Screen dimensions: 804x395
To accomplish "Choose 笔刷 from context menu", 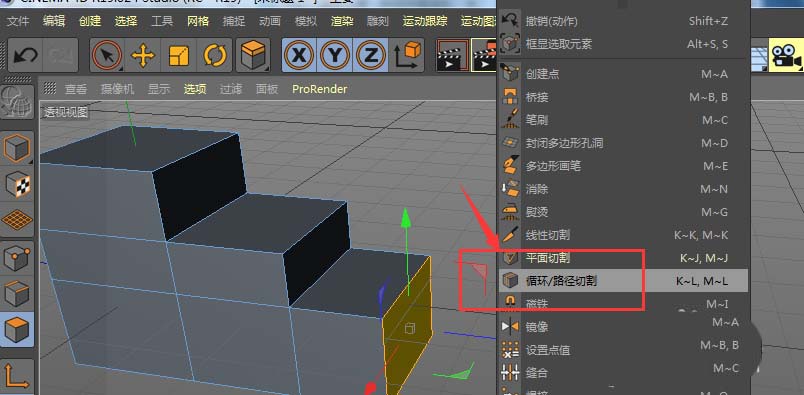I will point(623,120).
